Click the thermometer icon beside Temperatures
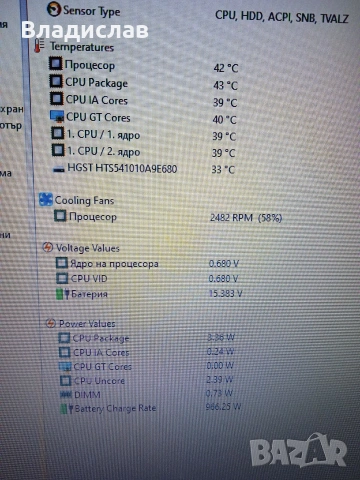Screen dimensions: 360x480 pyautogui.click(x=39, y=45)
